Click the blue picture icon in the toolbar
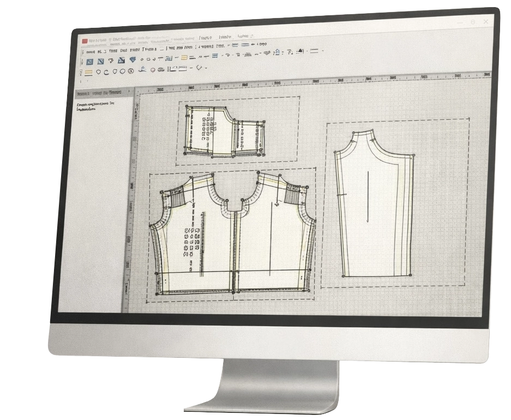Image resolution: width=511 pixels, height=420 pixels. [122, 60]
